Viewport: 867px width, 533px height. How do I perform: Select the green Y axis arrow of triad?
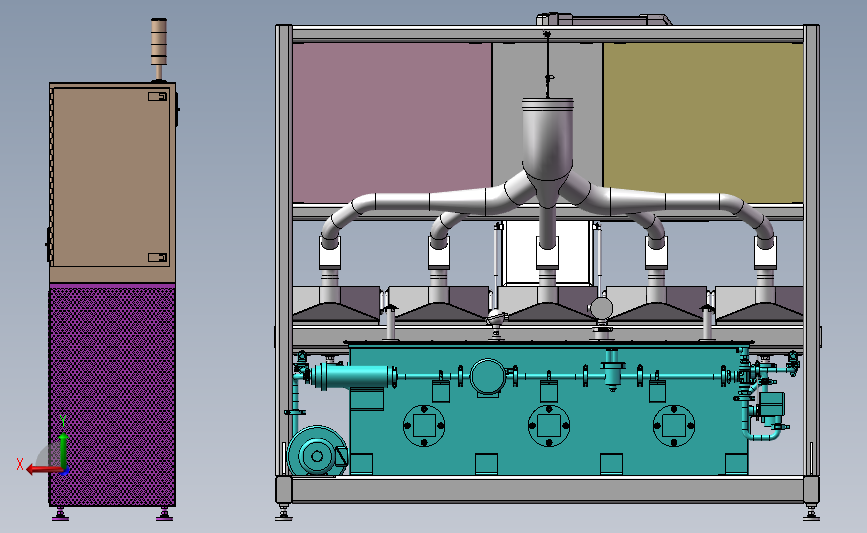(x=63, y=451)
